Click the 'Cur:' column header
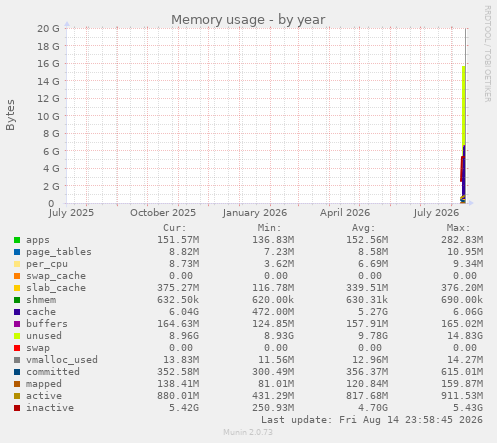 pos(175,228)
